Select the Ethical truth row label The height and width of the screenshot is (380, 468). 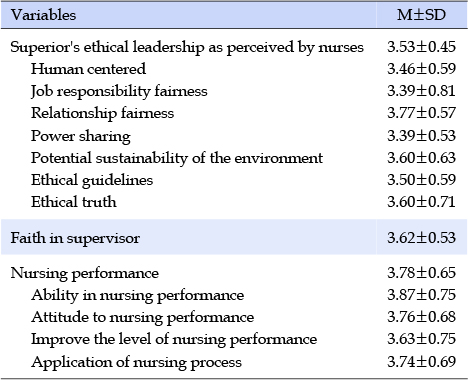pos(74,202)
